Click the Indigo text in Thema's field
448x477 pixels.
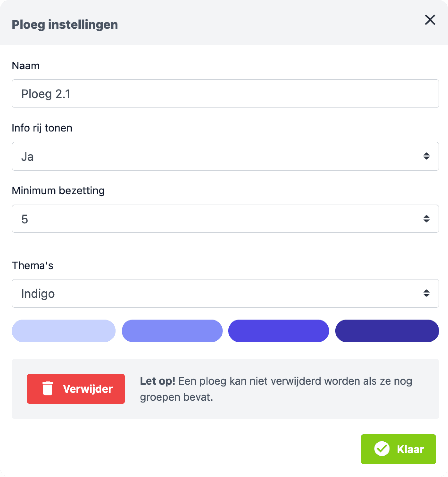coord(38,294)
